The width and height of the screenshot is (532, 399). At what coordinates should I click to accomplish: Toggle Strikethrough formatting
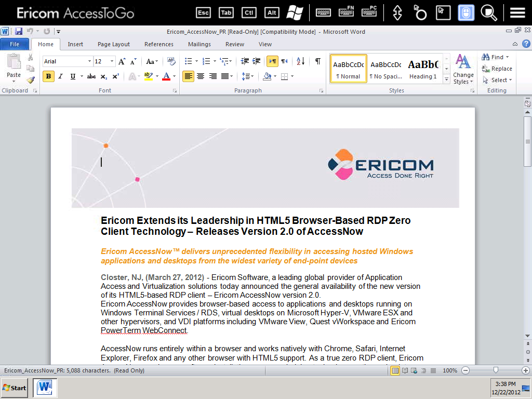tap(91, 76)
